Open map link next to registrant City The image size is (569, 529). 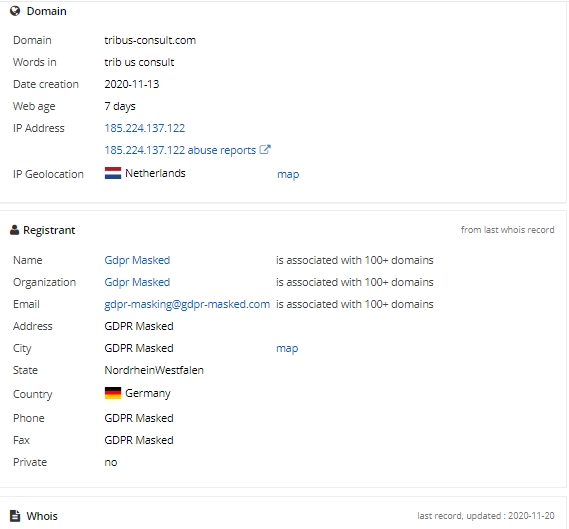287,348
